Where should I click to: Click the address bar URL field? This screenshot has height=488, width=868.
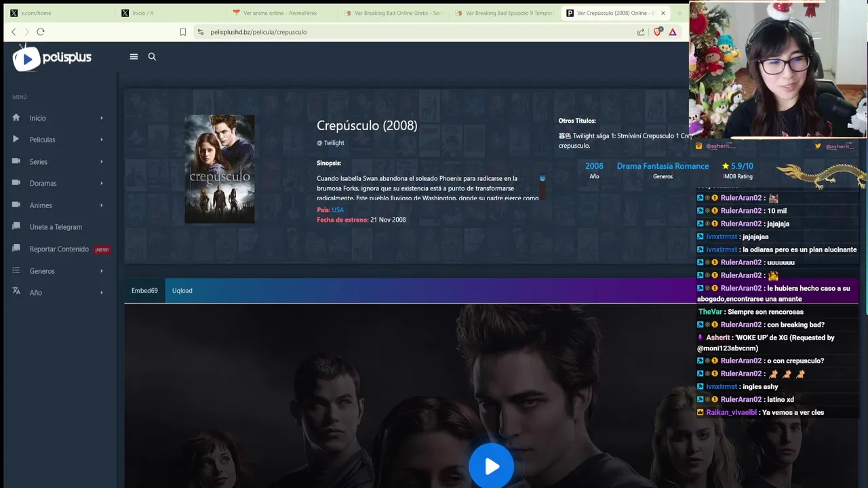[x=414, y=32]
